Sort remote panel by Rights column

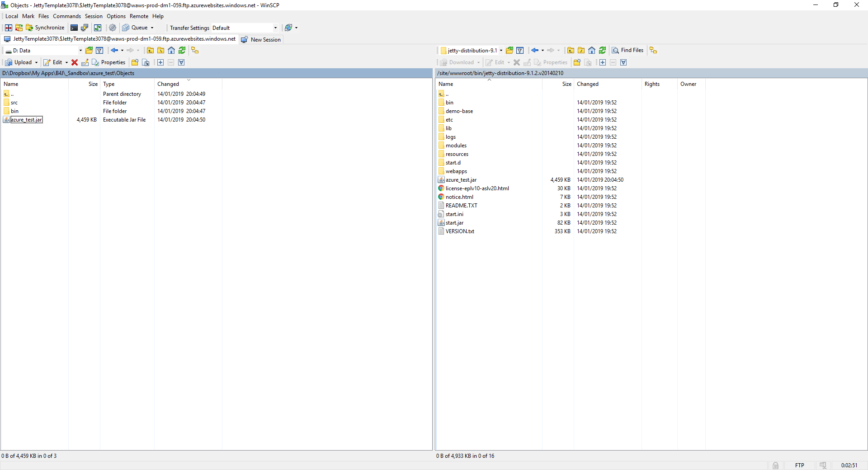659,84
